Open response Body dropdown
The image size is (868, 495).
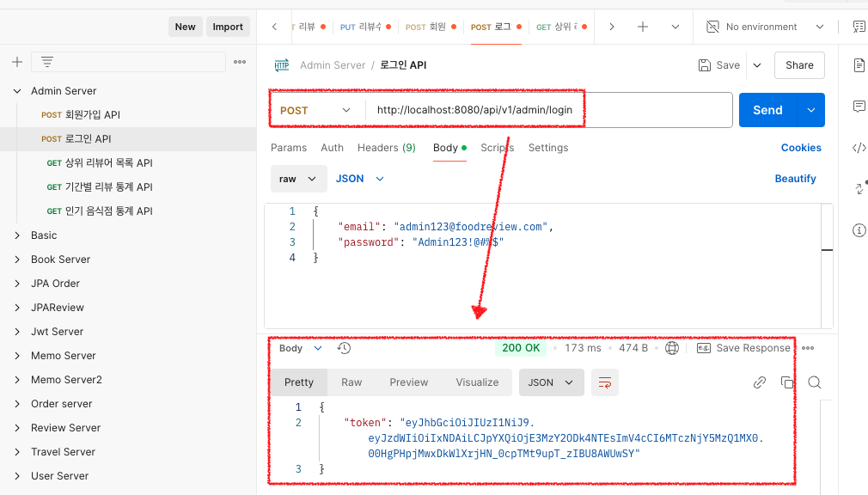point(301,348)
